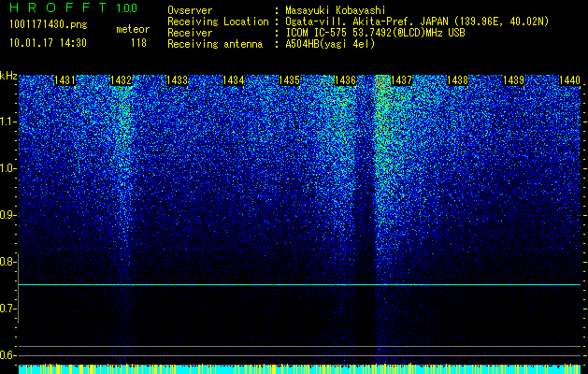Click the 'Receiver' field label
Image resolution: width=588 pixels, height=374 pixels.
pos(190,33)
